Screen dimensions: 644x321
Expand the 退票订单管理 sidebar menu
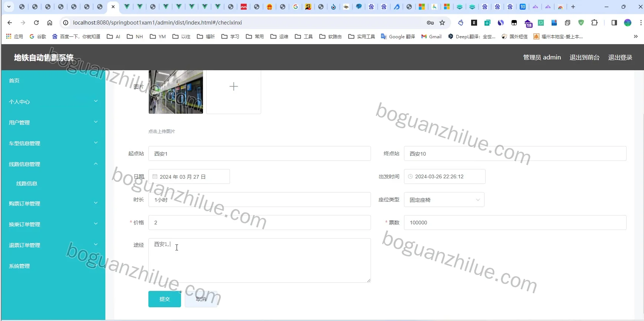53,245
